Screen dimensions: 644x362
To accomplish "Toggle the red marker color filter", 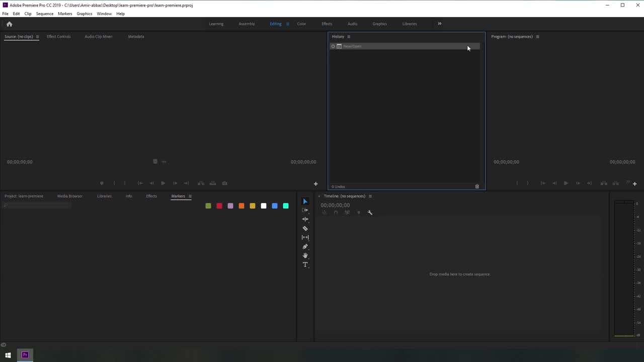I will (x=219, y=206).
